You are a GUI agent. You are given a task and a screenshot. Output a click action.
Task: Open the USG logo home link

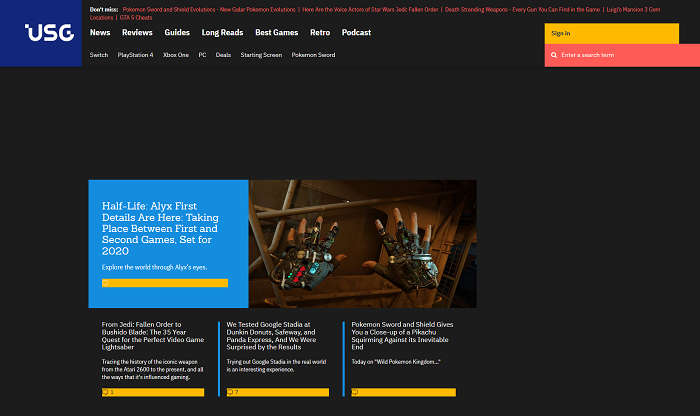pyautogui.click(x=49, y=33)
